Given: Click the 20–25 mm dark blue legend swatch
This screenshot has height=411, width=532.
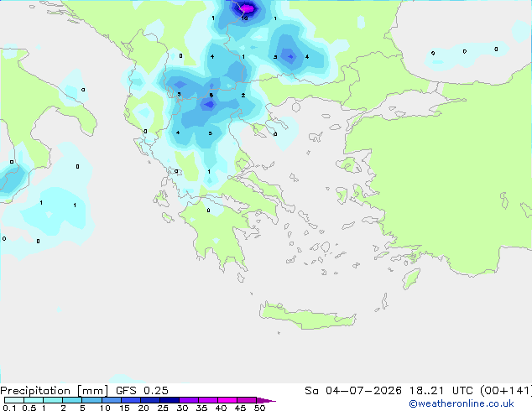Looking at the screenshot, I should point(150,400).
